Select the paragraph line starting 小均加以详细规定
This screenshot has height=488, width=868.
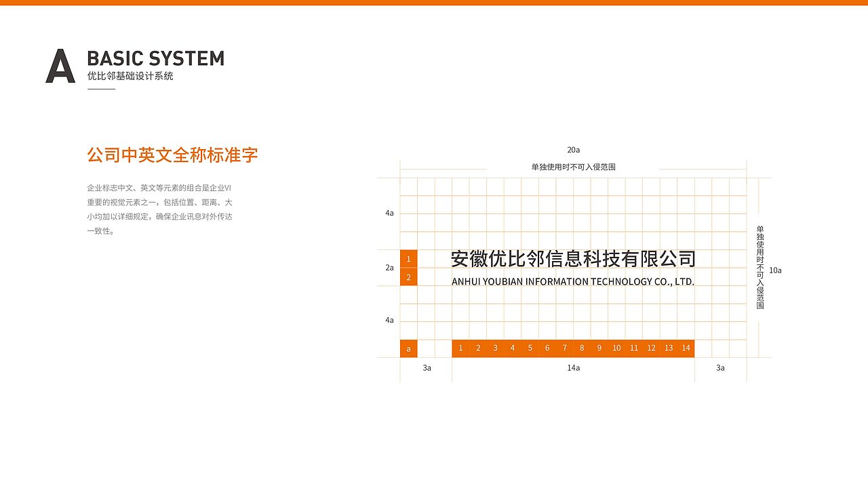(x=159, y=217)
